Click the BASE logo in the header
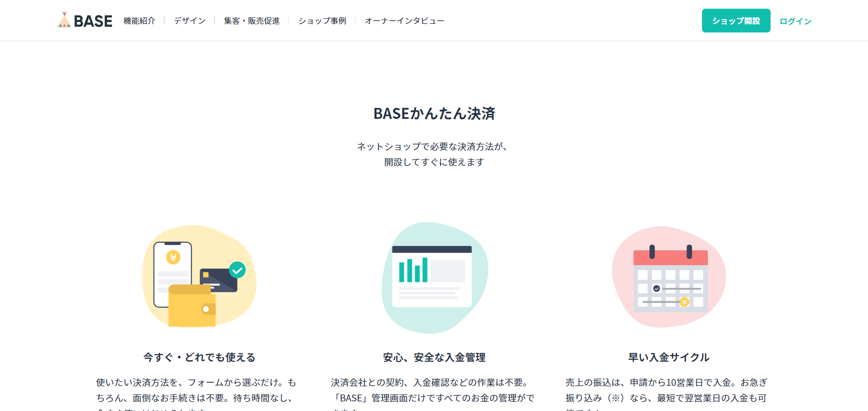Image resolution: width=868 pixels, height=411 pixels. (x=85, y=21)
